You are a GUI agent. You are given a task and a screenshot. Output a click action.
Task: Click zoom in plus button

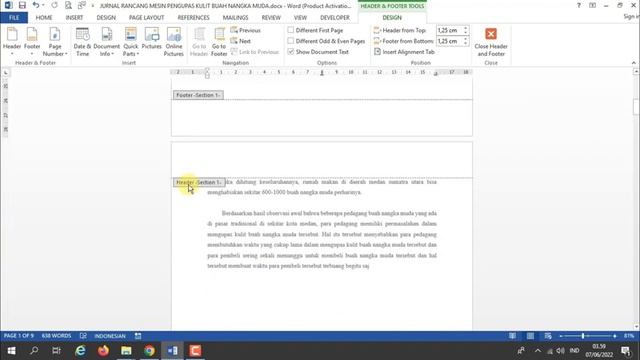(615, 336)
